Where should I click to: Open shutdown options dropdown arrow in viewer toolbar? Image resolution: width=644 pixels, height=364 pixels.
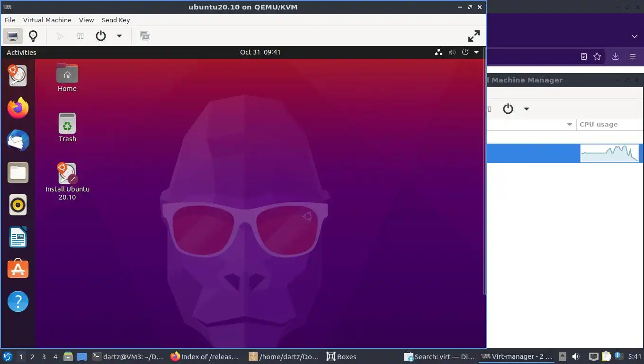[119, 36]
